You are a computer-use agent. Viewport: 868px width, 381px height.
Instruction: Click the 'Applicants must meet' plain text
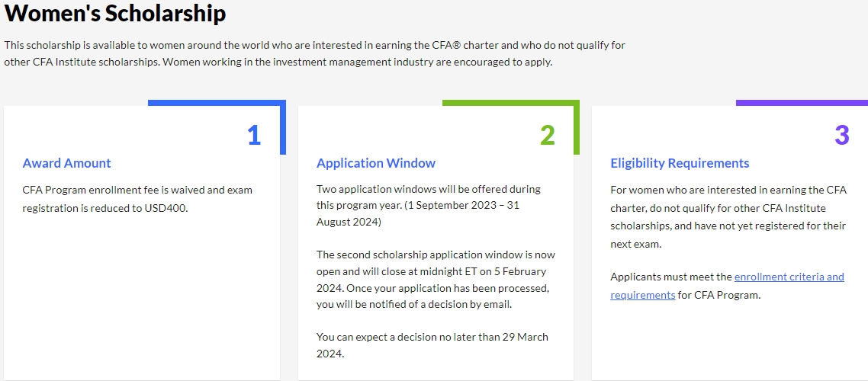point(671,277)
